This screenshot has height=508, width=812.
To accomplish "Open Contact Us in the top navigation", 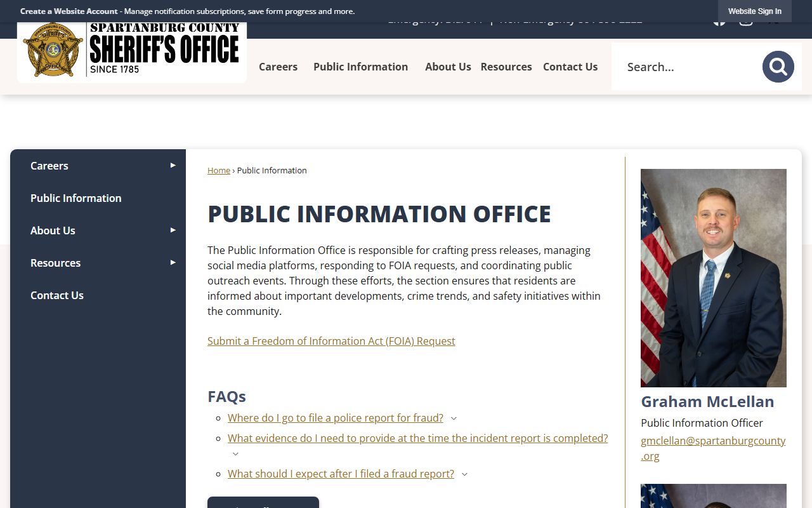I will 570,67.
